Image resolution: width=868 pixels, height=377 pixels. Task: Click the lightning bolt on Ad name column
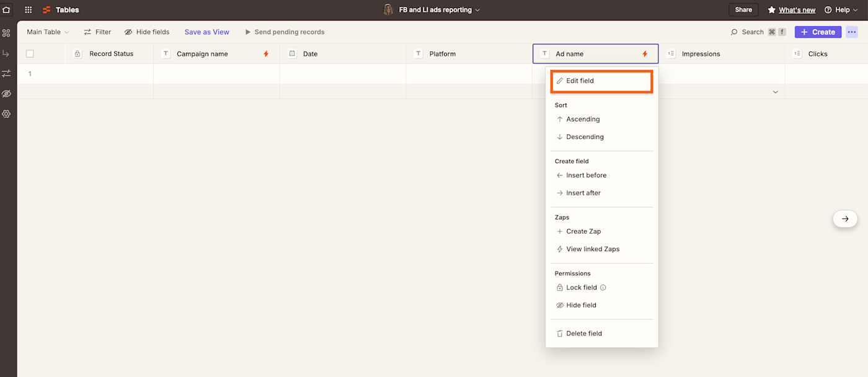pyautogui.click(x=645, y=54)
